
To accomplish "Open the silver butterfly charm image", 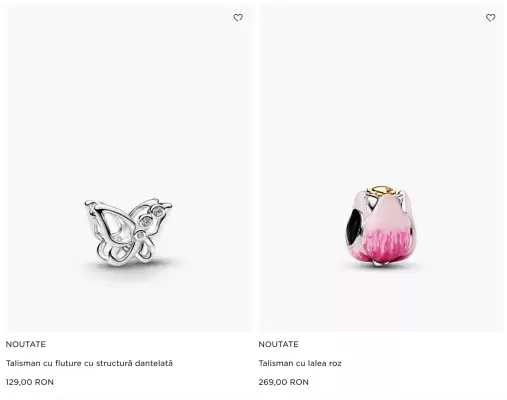I will (129, 232).
